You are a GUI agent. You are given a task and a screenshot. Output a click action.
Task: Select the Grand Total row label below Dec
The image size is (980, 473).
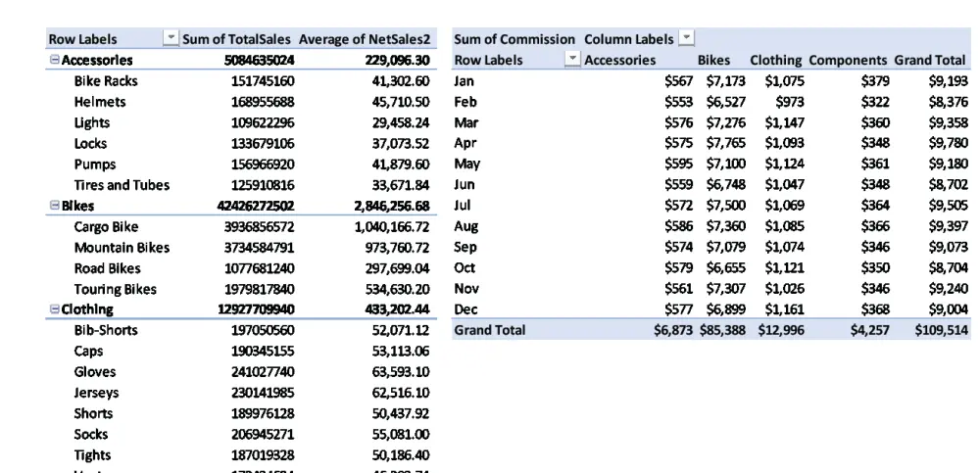[x=489, y=330]
